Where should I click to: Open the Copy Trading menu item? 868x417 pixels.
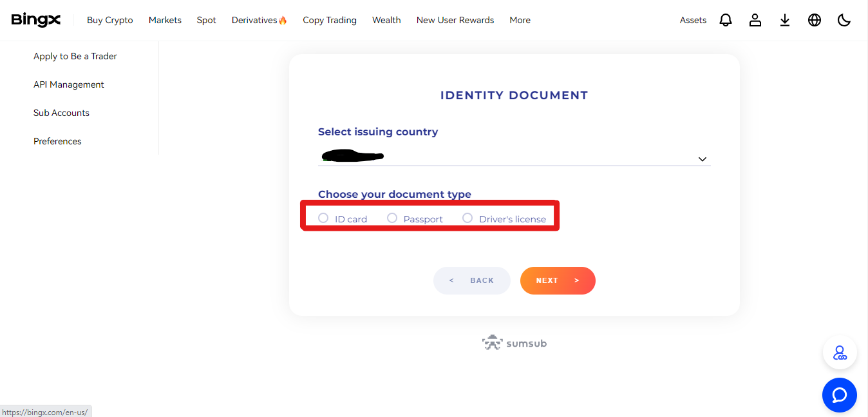[330, 20]
